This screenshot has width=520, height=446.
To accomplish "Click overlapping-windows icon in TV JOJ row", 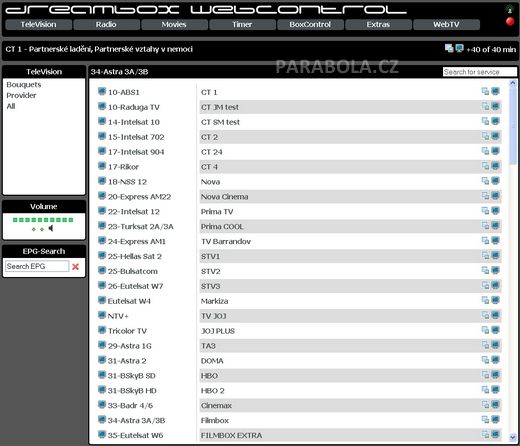I will tap(485, 315).
